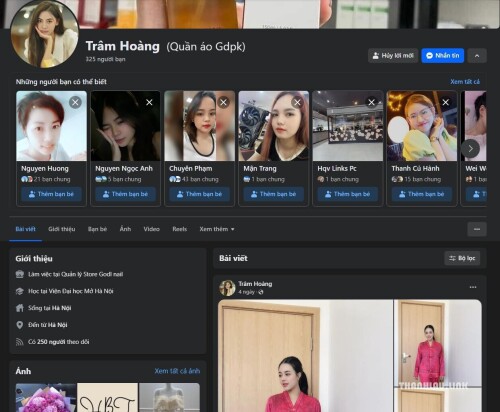The height and width of the screenshot is (412, 500).
Task: Close the Thanh Củ Hành suggestion
Action: coord(446,102)
